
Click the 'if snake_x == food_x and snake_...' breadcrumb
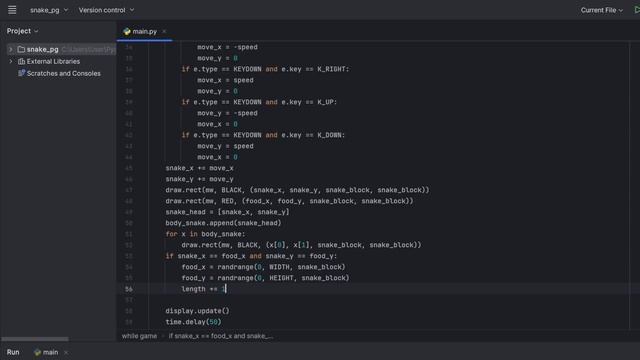[221, 336]
